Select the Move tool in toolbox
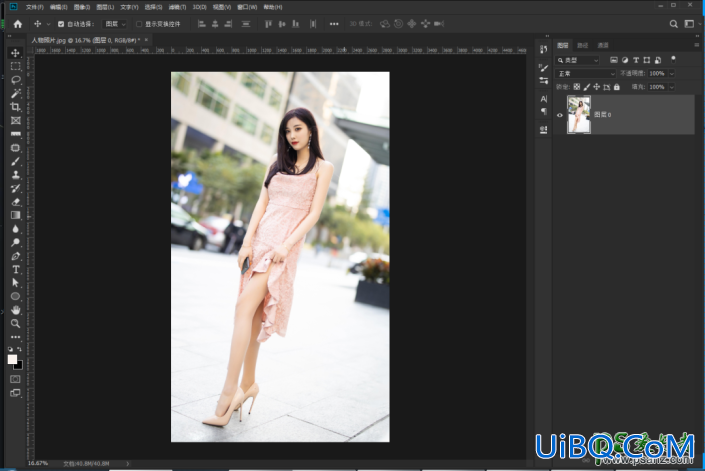 [x=15, y=53]
